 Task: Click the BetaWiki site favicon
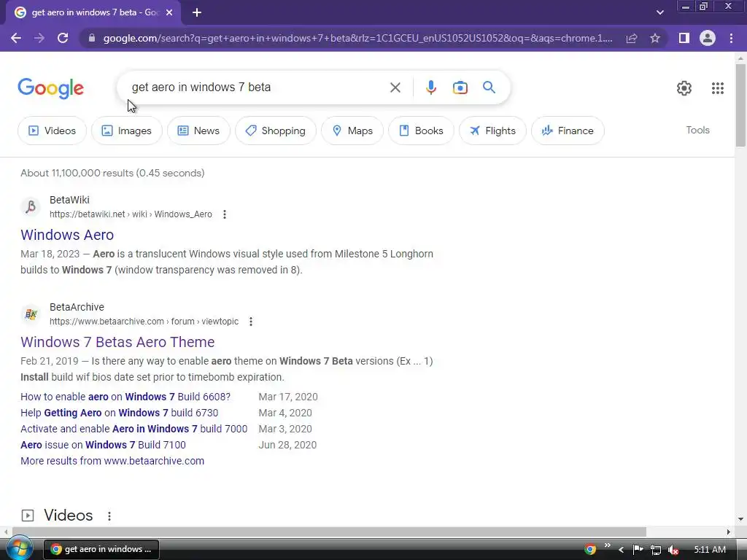(x=31, y=206)
